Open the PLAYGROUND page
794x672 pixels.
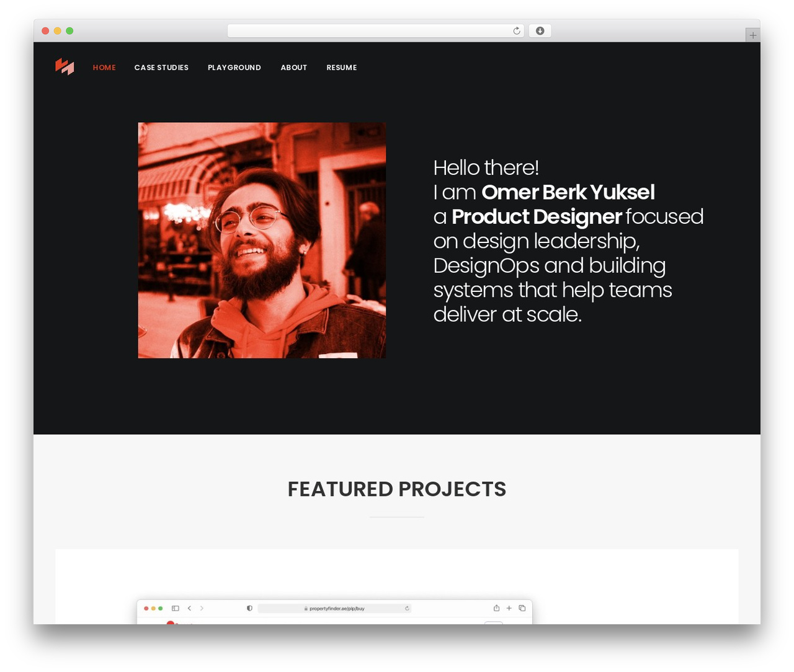point(234,68)
